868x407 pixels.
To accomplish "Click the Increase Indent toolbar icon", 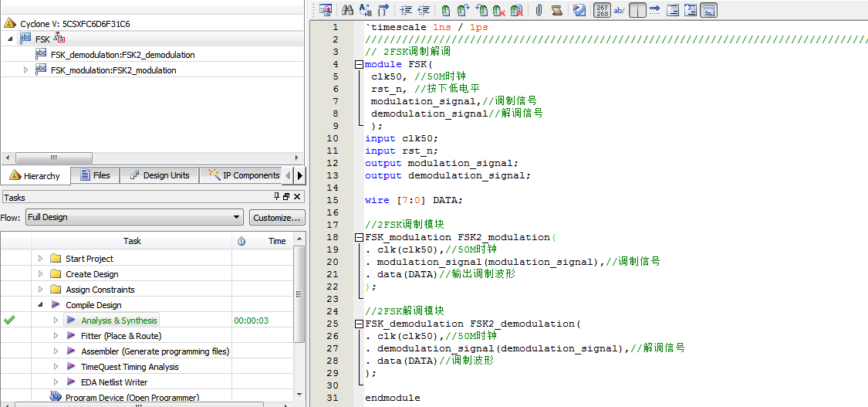I will tap(406, 10).
